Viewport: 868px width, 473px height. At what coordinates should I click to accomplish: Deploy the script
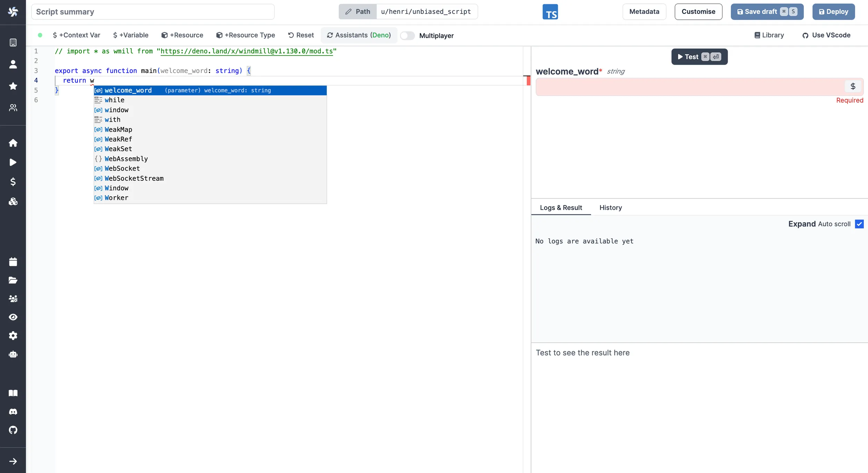pos(833,11)
